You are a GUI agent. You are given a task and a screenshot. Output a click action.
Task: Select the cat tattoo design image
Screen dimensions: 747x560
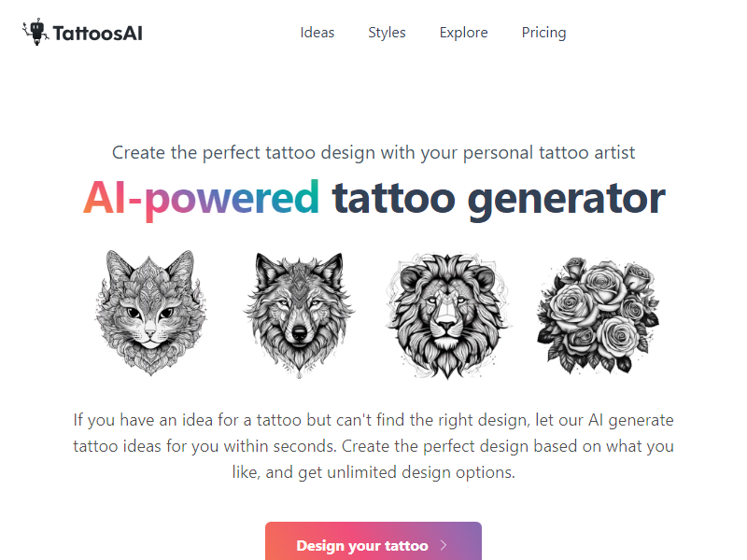(151, 313)
